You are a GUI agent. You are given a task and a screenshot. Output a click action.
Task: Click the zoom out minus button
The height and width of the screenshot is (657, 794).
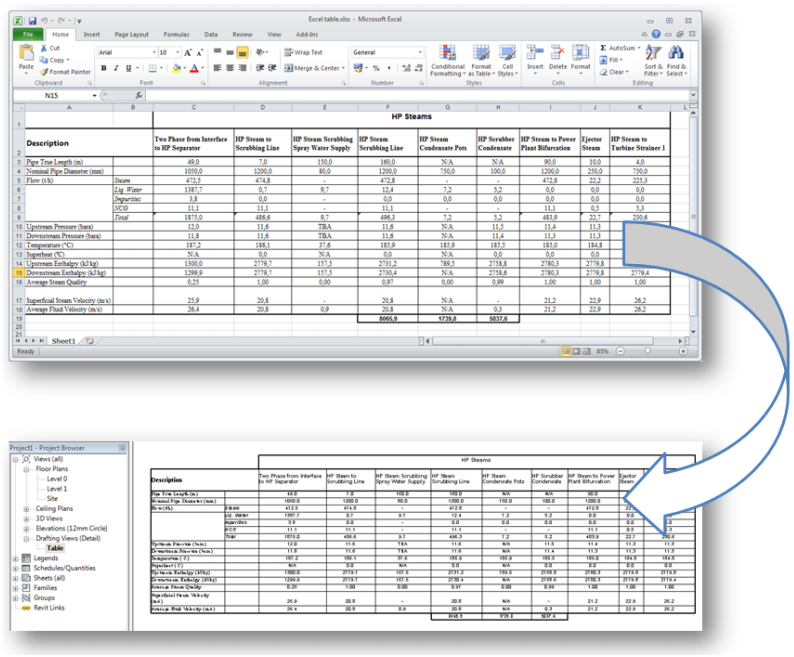[620, 351]
